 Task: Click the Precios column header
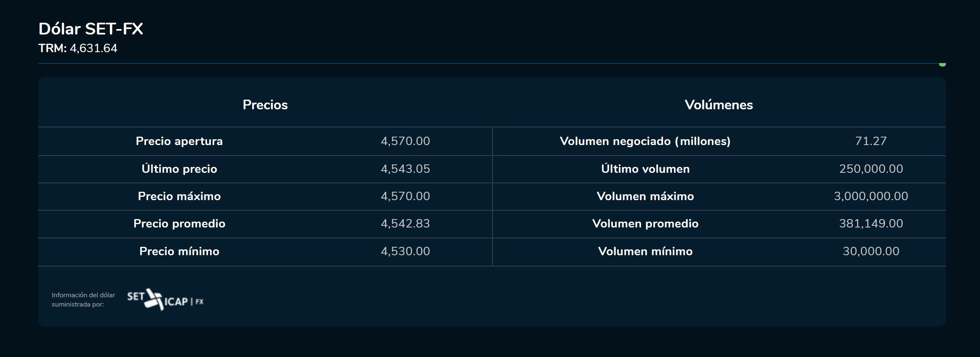point(265,105)
